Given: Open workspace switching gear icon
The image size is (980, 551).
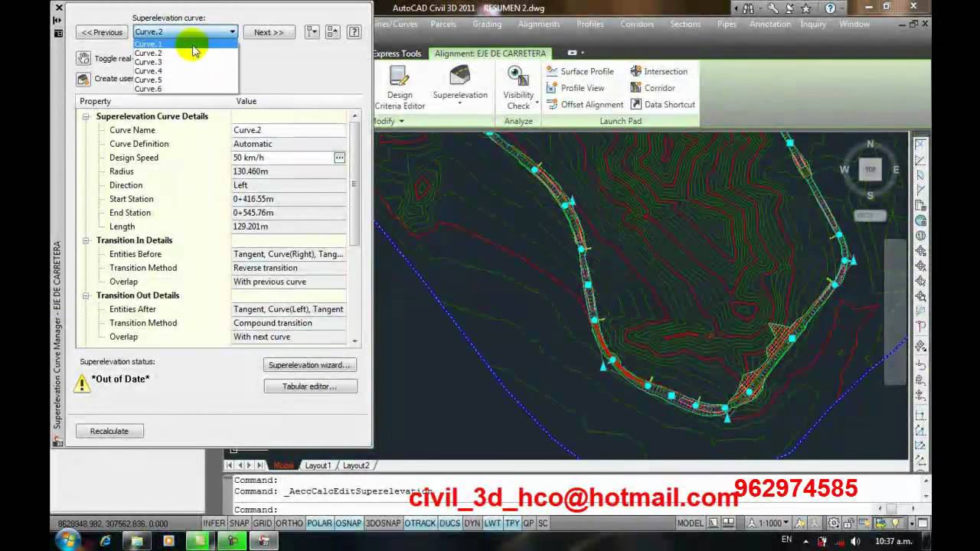Looking at the screenshot, I should tap(834, 523).
